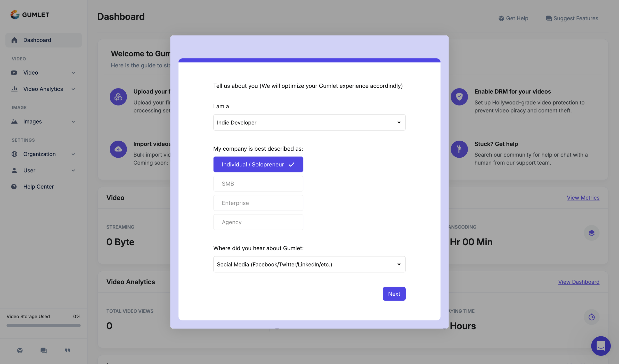Image resolution: width=619 pixels, height=364 pixels.
Task: Click the Video Analytics bar chart icon
Action: pos(14,89)
